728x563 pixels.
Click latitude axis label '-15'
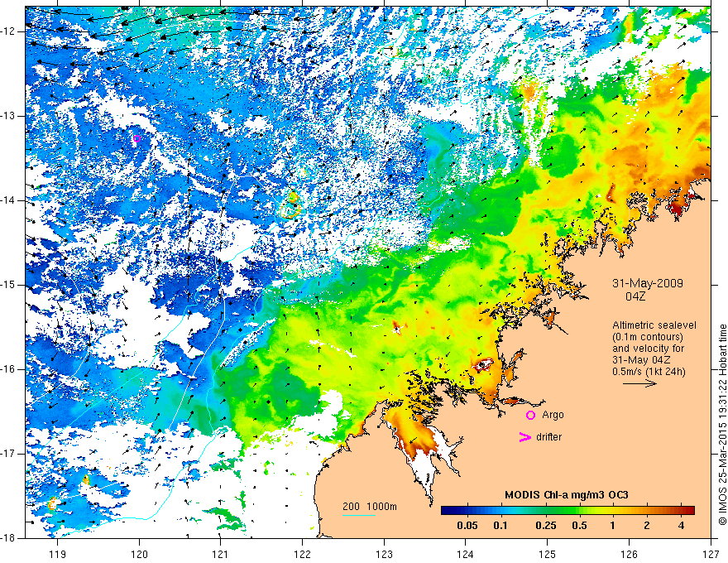point(8,285)
